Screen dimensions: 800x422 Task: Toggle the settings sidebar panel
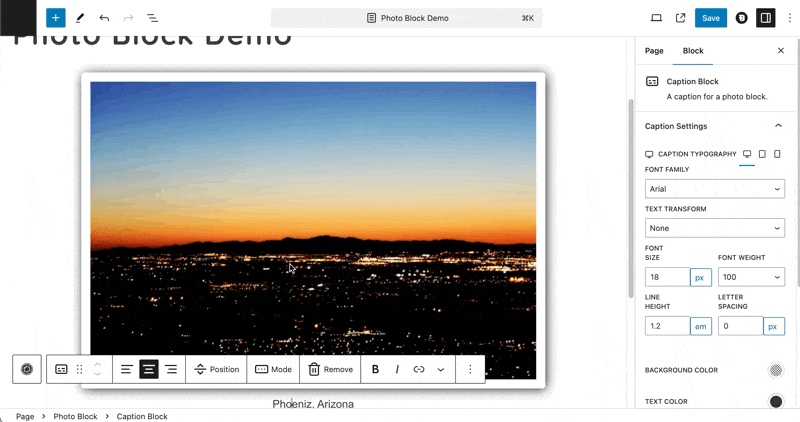[765, 18]
